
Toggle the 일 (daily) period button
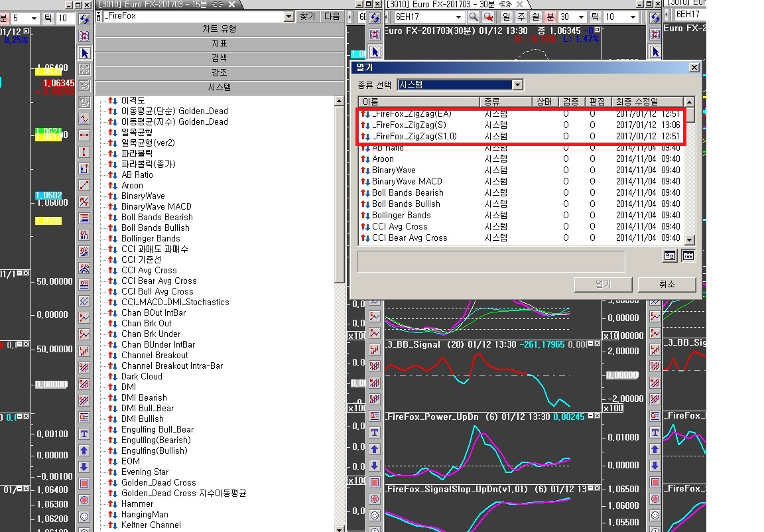tap(506, 17)
